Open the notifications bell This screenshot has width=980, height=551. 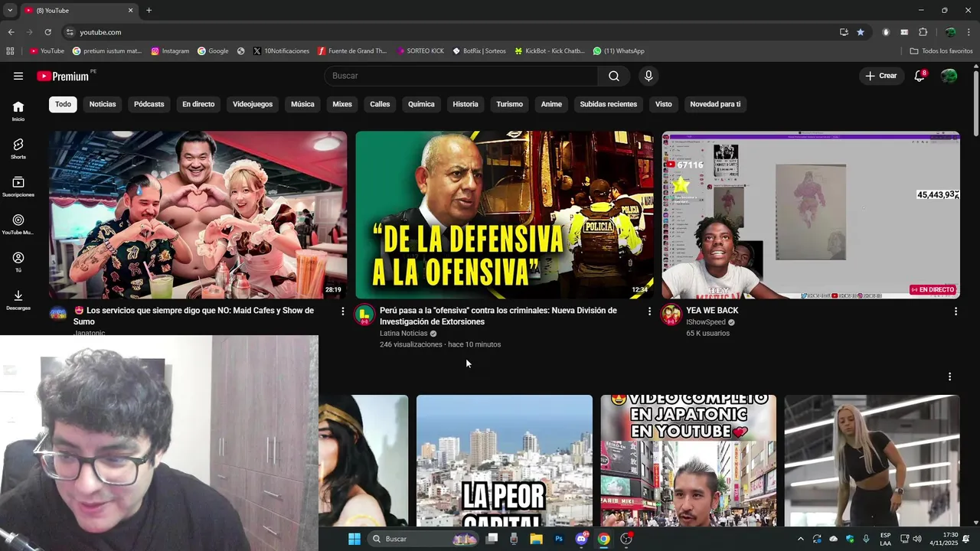pyautogui.click(x=920, y=76)
